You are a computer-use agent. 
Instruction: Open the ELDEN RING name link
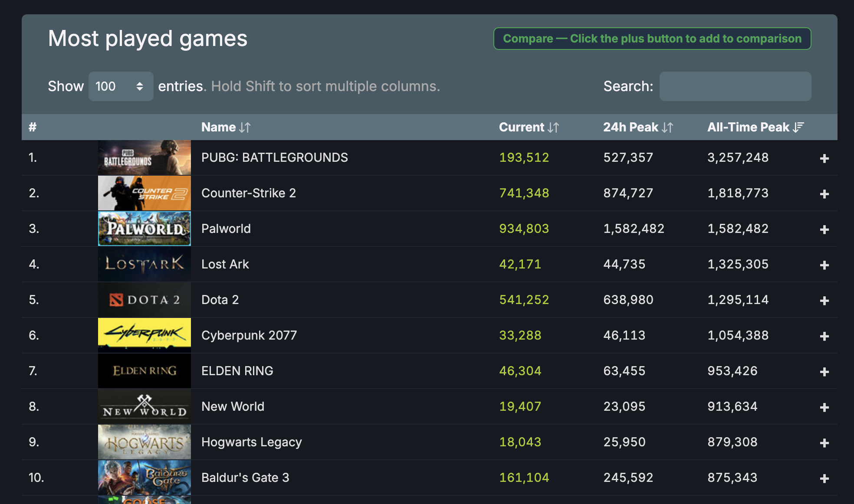[x=237, y=371]
